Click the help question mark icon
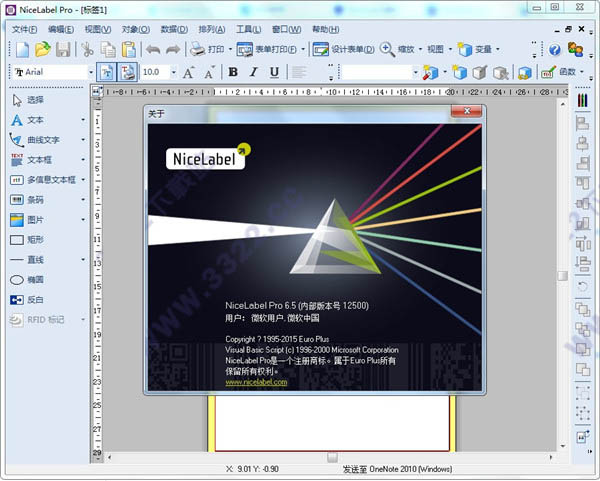Image resolution: width=600 pixels, height=481 pixels. coord(554,49)
